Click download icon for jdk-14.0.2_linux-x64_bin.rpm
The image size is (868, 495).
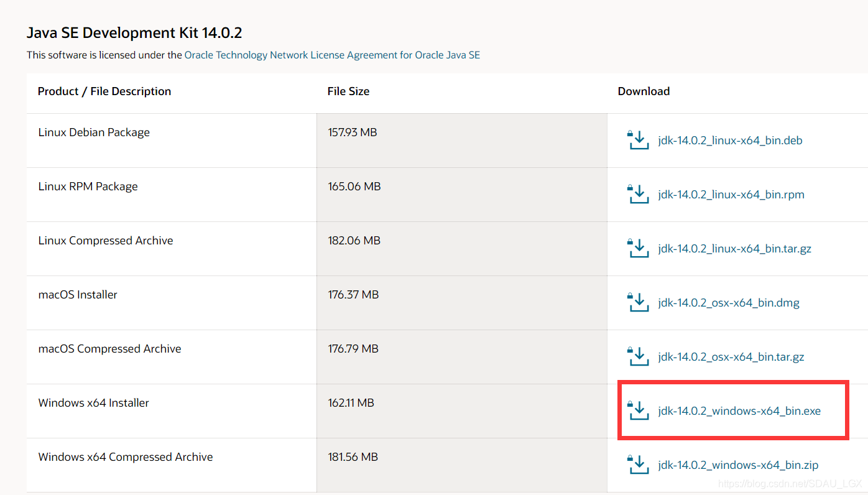coord(638,194)
